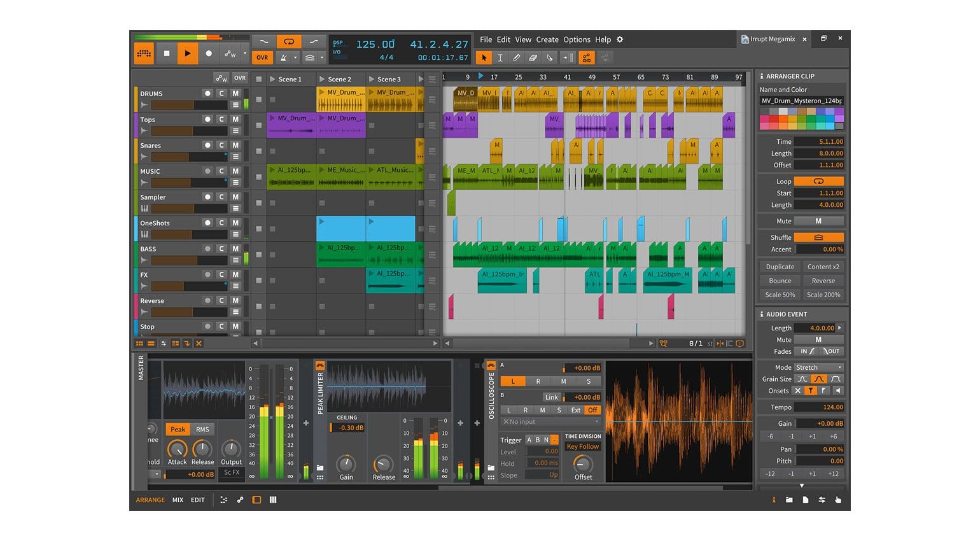Switch the Peak Limiter metering to RMS mode
Screen dimensions: 980x541
(x=202, y=429)
